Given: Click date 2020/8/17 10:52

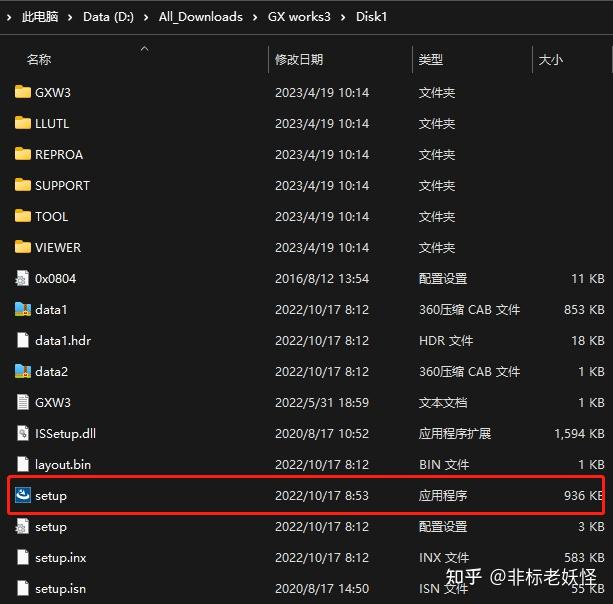Looking at the screenshot, I should pyautogui.click(x=322, y=433).
